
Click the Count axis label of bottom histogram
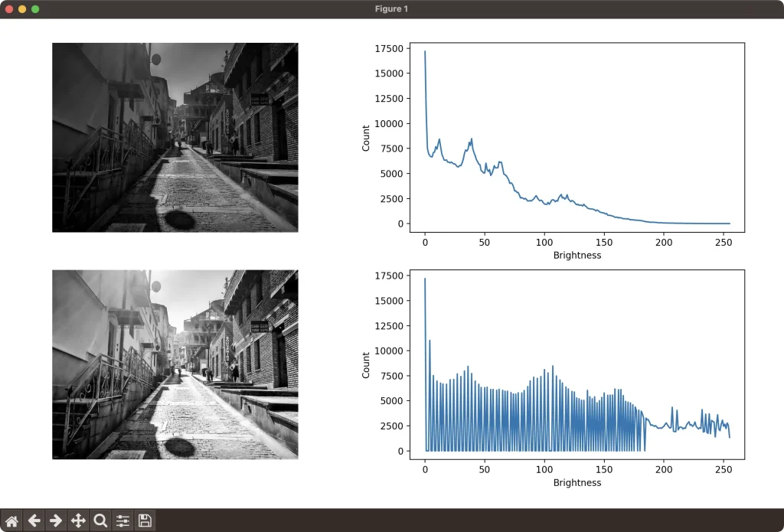(366, 364)
